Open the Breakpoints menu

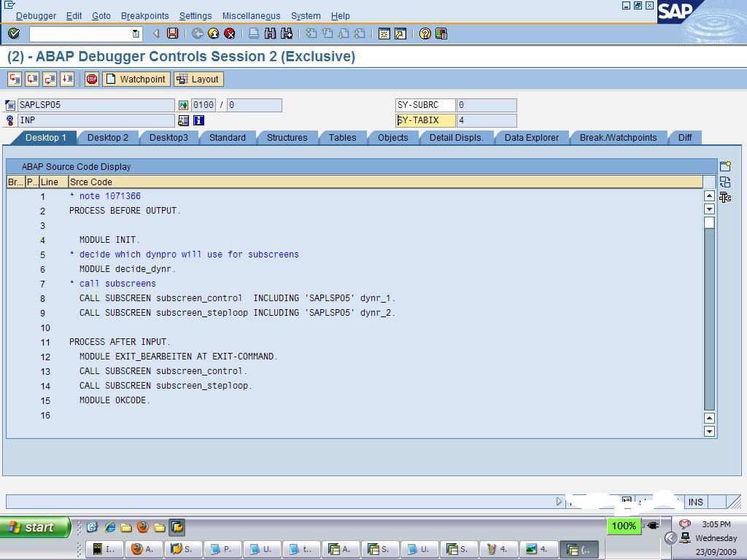coord(145,15)
